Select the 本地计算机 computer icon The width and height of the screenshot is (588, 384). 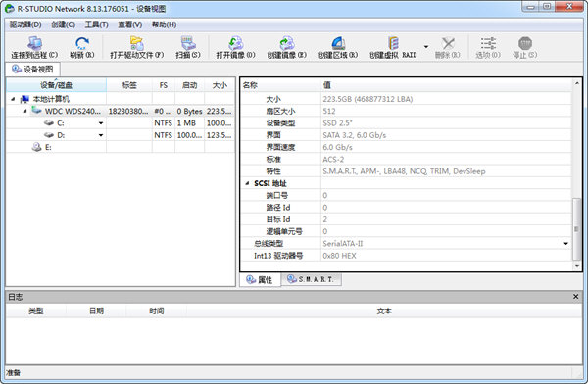click(x=24, y=99)
